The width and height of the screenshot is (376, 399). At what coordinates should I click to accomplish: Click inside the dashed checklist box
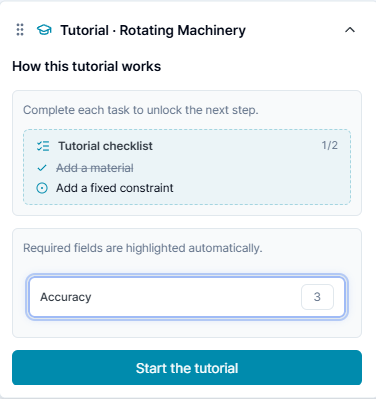pos(187,167)
